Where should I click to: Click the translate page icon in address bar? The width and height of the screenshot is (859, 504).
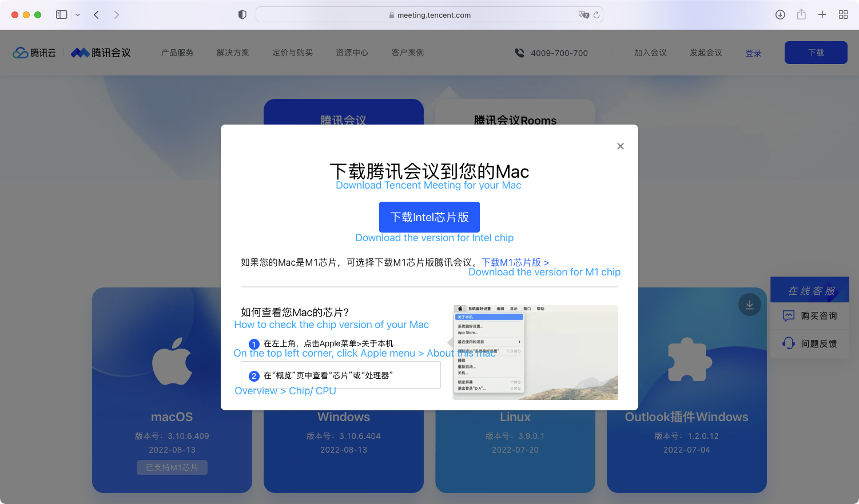pyautogui.click(x=583, y=15)
